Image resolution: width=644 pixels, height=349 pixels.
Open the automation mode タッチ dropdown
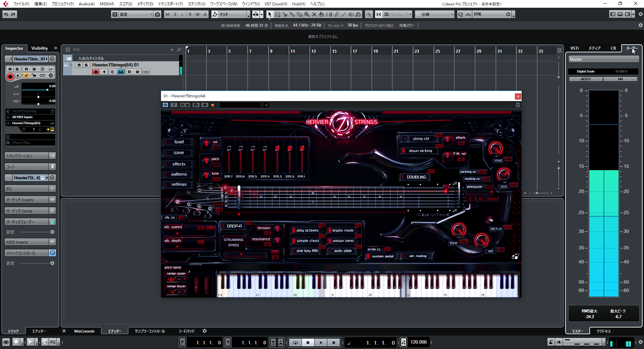(234, 14)
